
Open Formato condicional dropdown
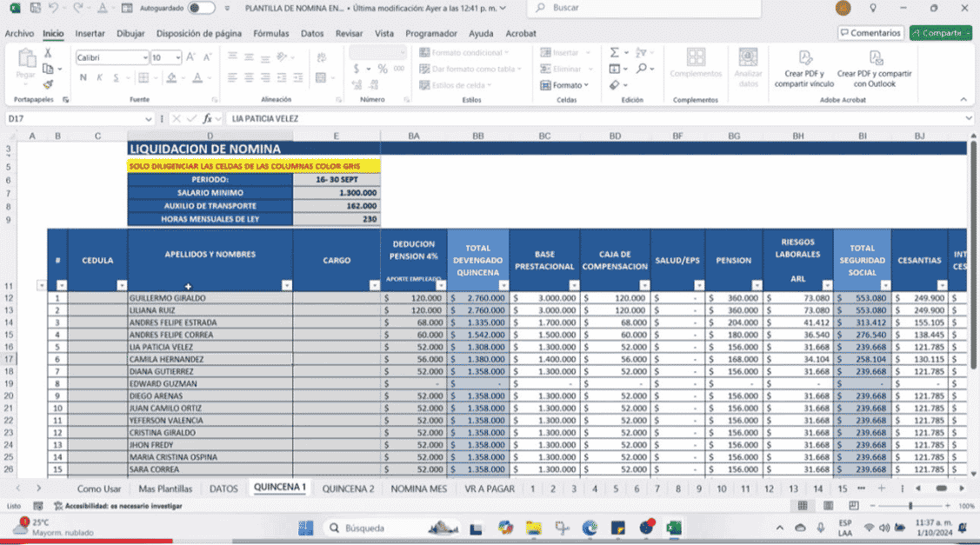tap(463, 52)
